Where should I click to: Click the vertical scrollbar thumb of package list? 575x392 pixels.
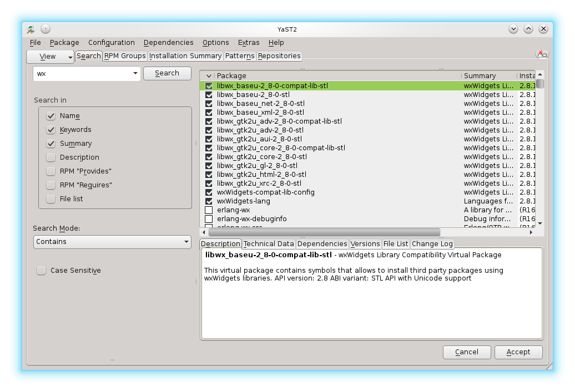[x=540, y=84]
